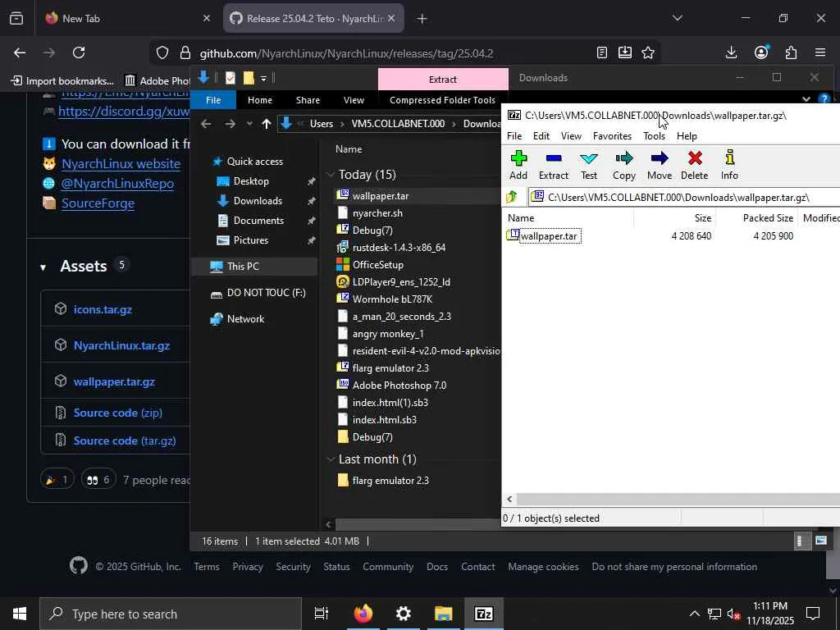The image size is (840, 630).
Task: Open Settings gear in taskbar
Action: point(404,614)
